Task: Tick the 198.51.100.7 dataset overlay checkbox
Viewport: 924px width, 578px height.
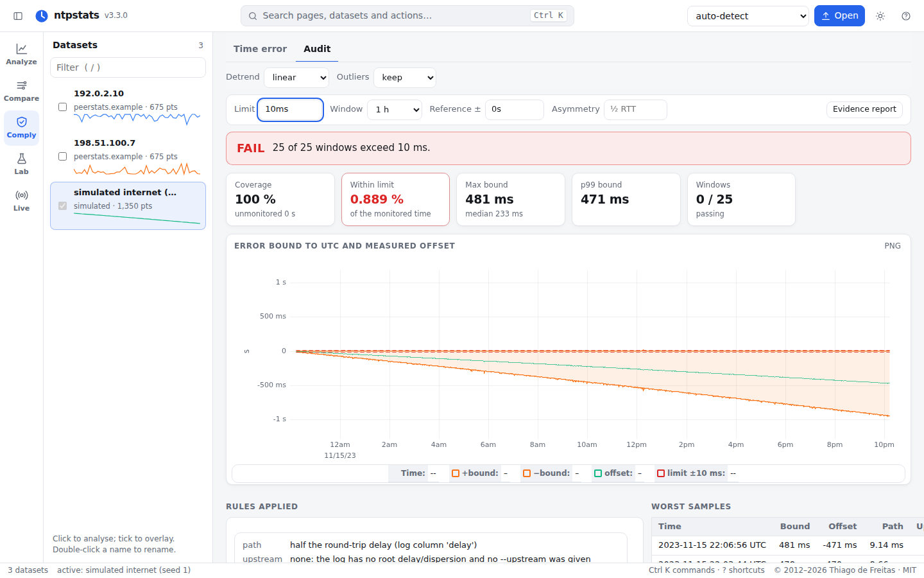Action: [62, 157]
